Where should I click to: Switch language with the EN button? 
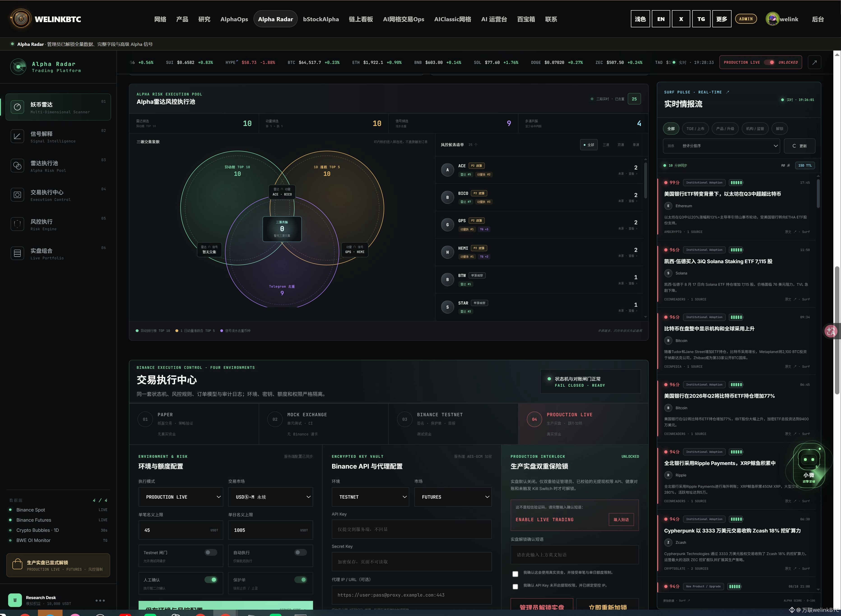[x=661, y=19]
